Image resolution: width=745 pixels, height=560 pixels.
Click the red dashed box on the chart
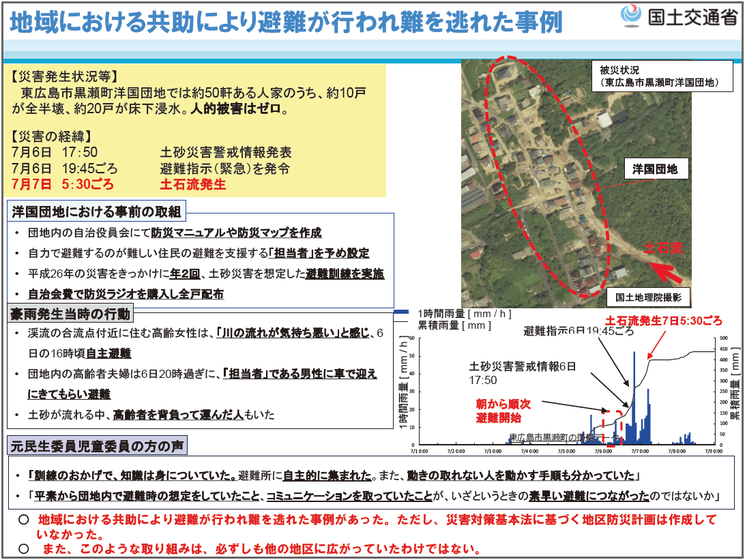[x=612, y=428]
